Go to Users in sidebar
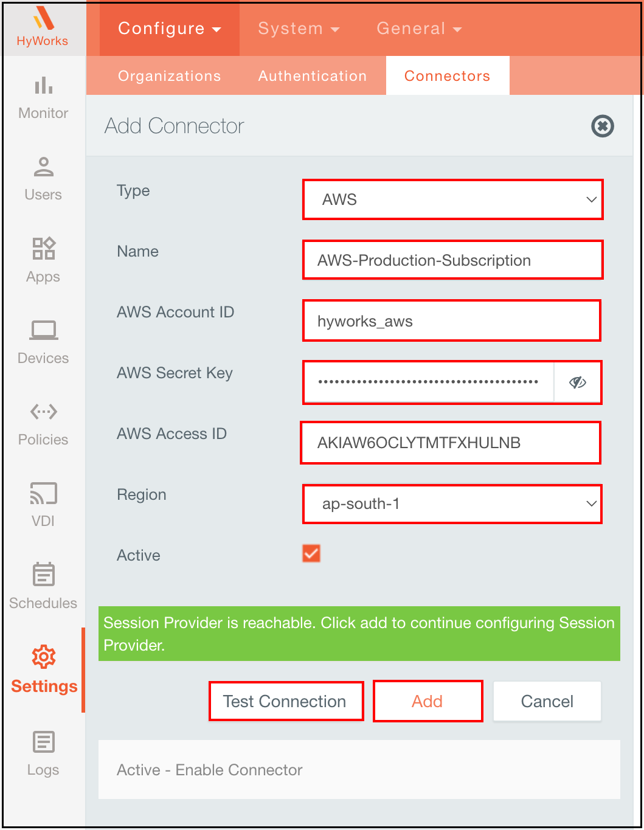The height and width of the screenshot is (830, 644). click(x=43, y=179)
